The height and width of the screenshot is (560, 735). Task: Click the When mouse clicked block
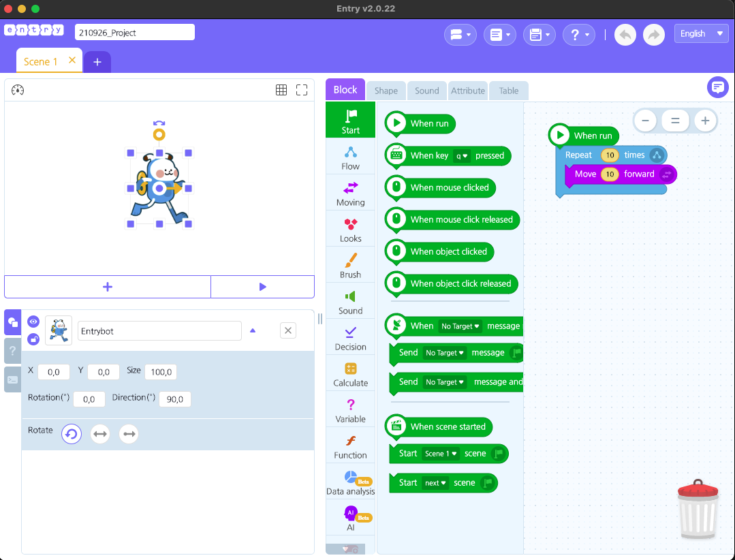point(440,188)
